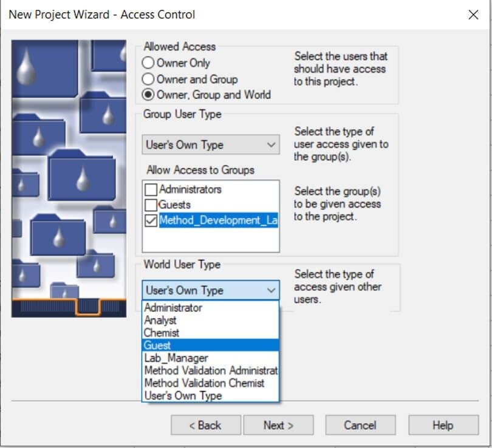Image resolution: width=492 pixels, height=448 pixels.
Task: Collapse the World User Type dropdown
Action: tap(211, 290)
